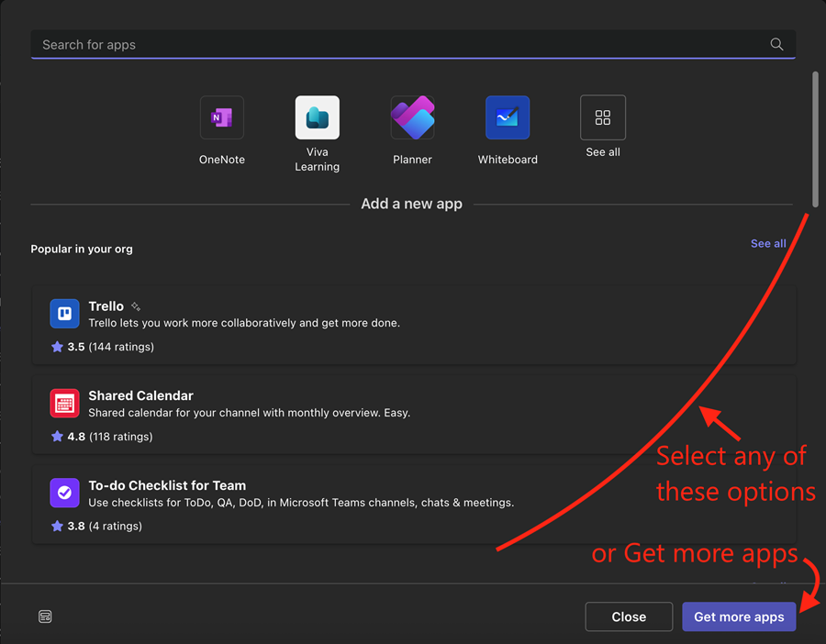The image size is (826, 644).
Task: Click the star icon for To-do Checklist
Action: click(x=57, y=526)
